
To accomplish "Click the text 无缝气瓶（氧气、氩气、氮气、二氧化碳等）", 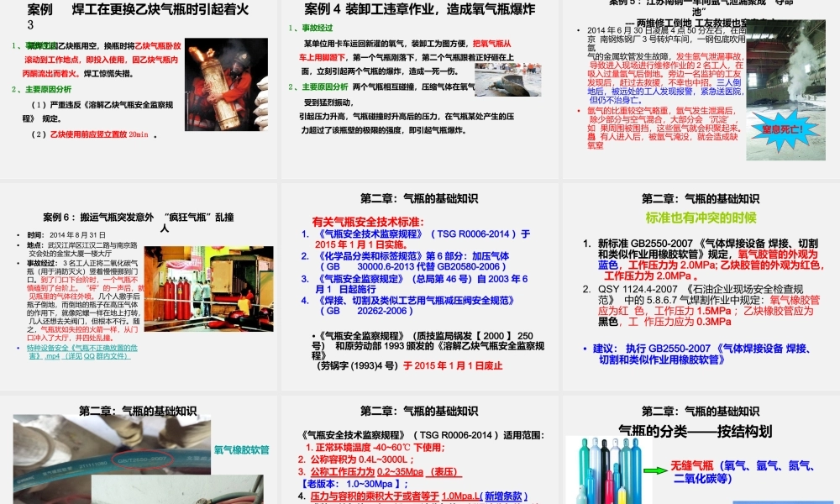I will pyautogui.click(x=743, y=472).
